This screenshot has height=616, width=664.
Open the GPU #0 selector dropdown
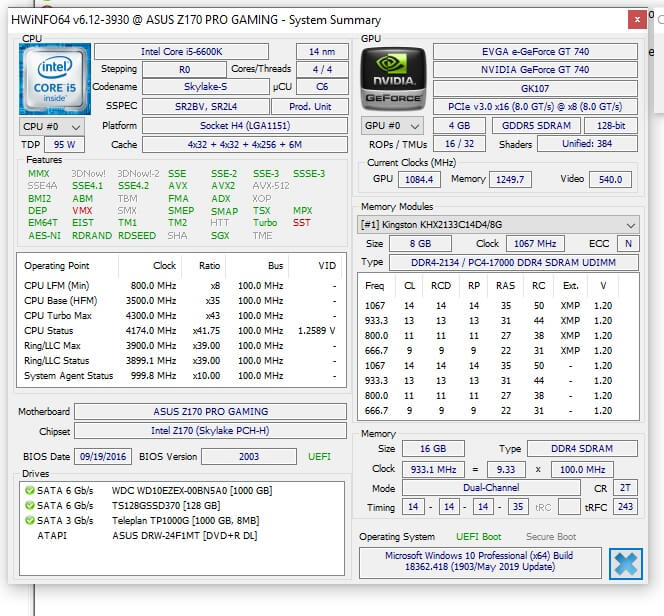(392, 126)
